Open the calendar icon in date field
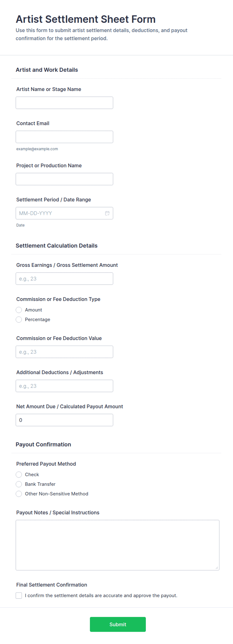This screenshot has width=233, height=644. tap(107, 213)
